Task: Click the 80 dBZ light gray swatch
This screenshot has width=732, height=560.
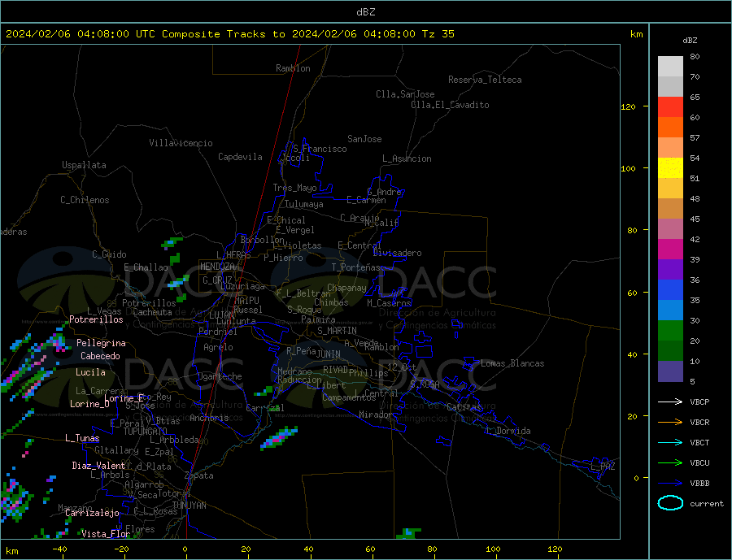Action: (670, 67)
